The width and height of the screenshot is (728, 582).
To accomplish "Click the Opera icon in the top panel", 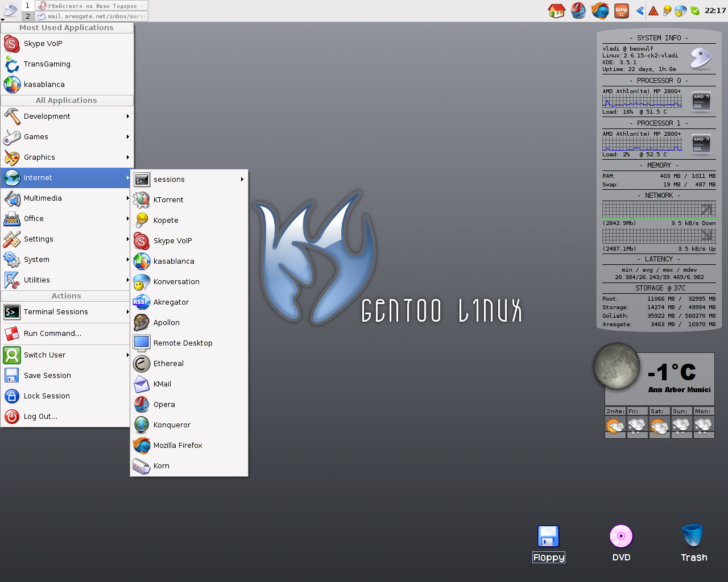I will [578, 10].
